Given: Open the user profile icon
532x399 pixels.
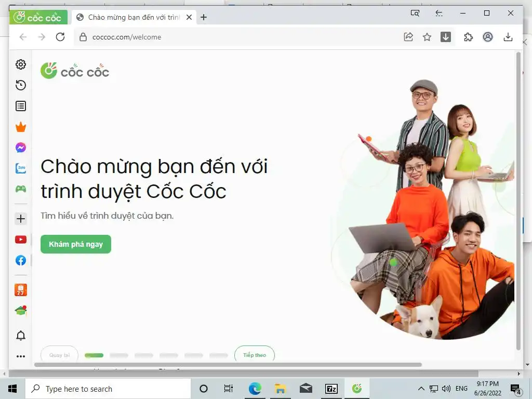Looking at the screenshot, I should [x=488, y=37].
